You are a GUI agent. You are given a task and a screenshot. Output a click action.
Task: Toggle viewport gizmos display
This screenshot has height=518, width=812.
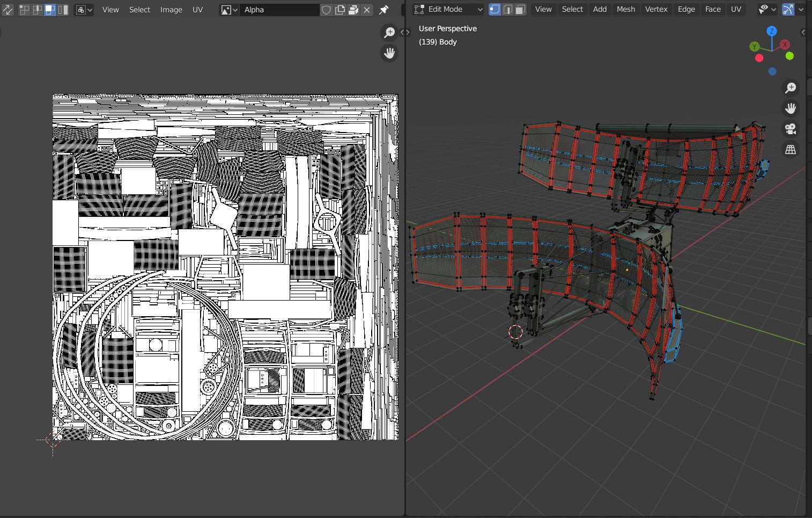(788, 9)
